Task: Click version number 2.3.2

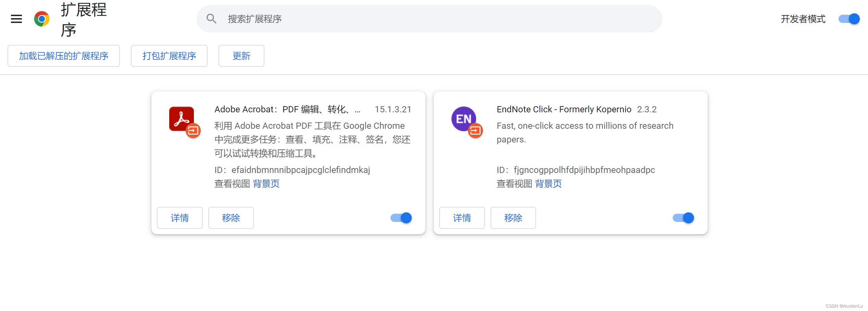Action: (647, 109)
